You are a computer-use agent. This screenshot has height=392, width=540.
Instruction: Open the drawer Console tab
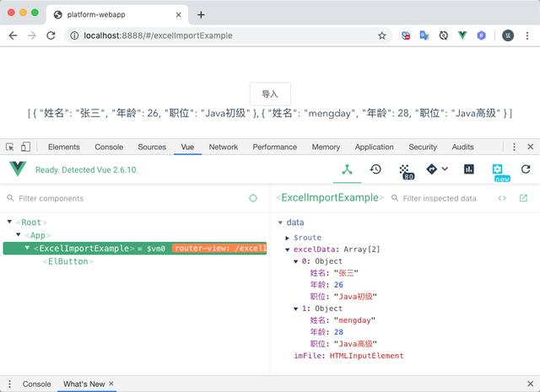pyautogui.click(x=36, y=384)
